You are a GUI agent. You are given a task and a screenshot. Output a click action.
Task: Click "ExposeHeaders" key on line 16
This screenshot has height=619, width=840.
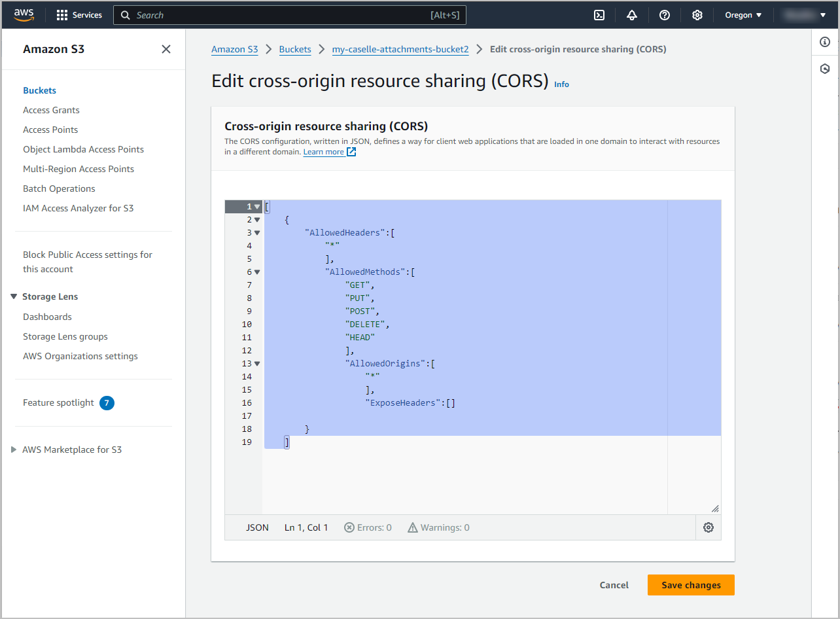404,403
